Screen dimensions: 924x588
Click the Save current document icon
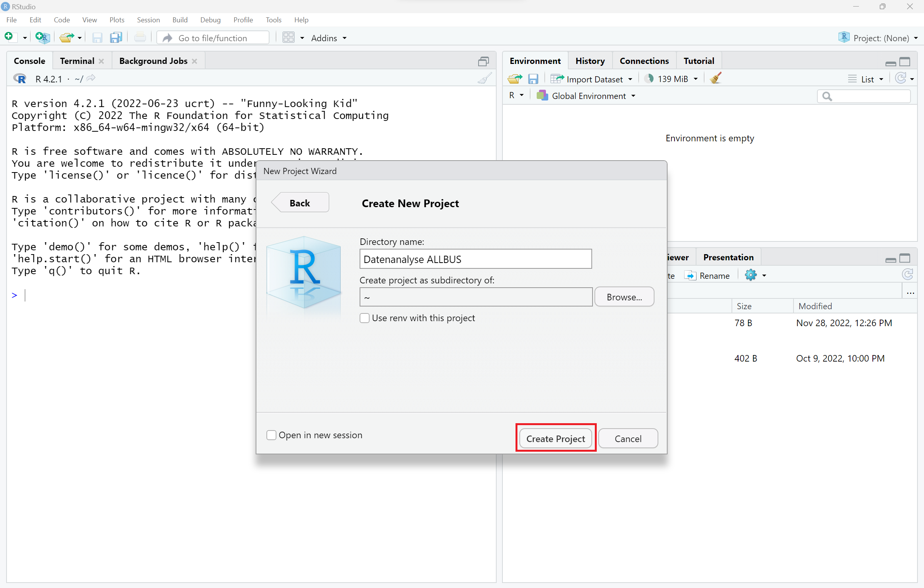point(97,37)
